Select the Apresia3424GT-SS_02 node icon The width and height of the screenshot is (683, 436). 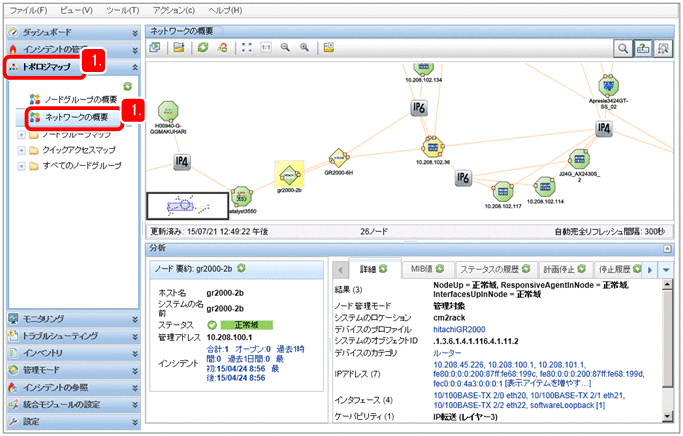click(609, 86)
